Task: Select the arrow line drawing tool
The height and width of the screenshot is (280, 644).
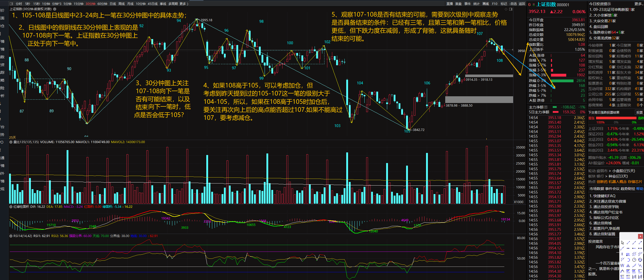Action: pyautogui.click(x=640, y=242)
